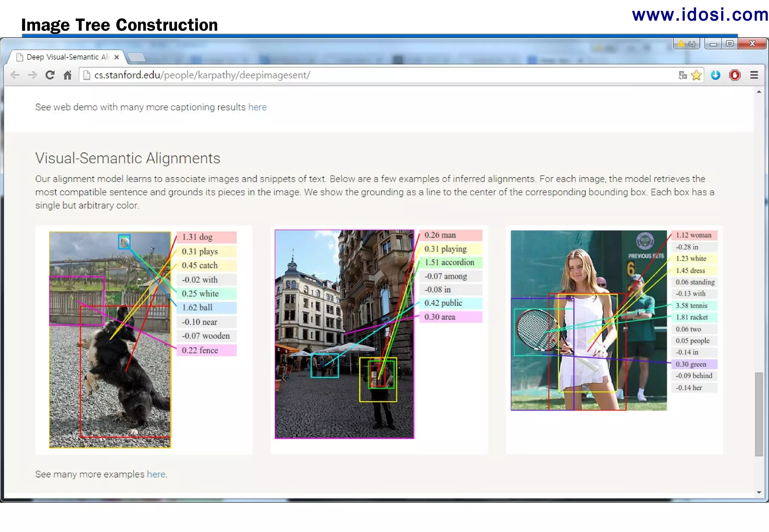Click the red adblock extension icon
769x532 pixels.
tap(735, 75)
